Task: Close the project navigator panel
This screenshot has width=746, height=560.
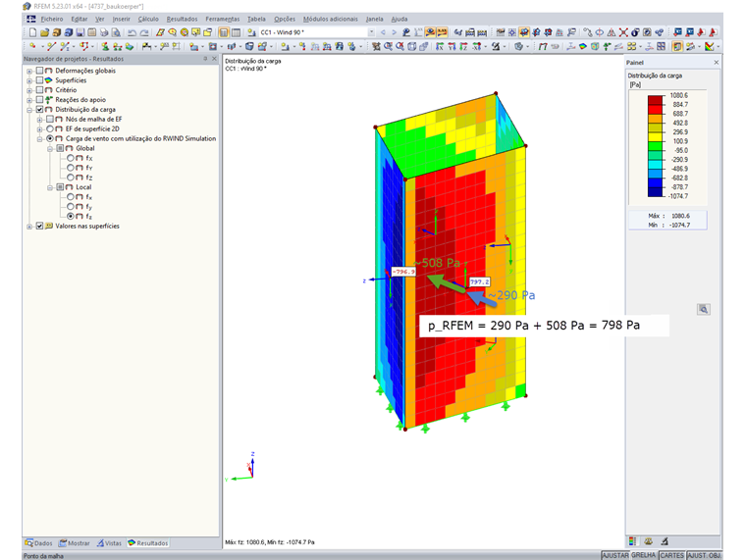Action: pyautogui.click(x=215, y=59)
